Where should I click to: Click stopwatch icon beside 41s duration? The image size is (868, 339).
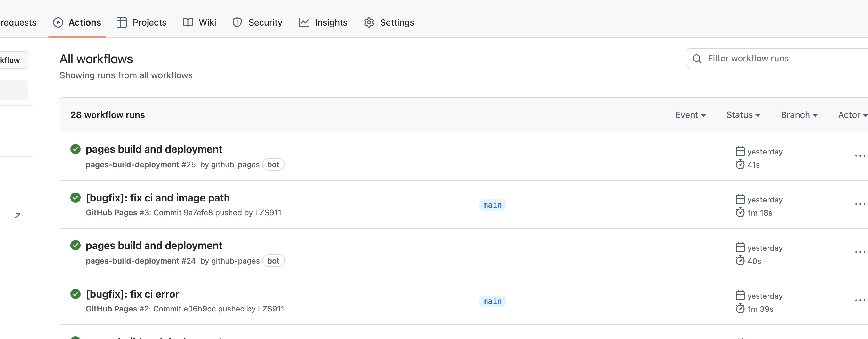(740, 164)
